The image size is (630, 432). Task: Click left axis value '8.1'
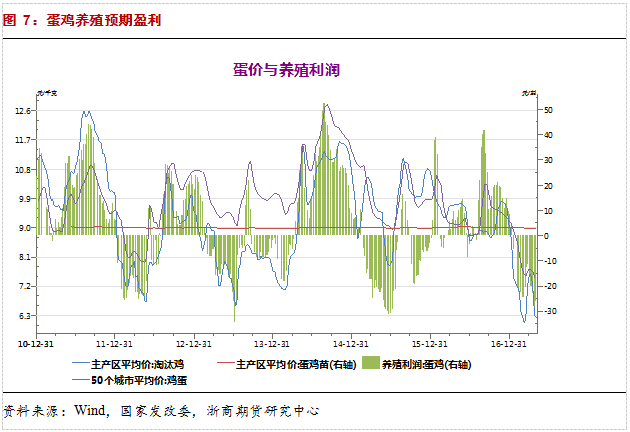point(25,257)
